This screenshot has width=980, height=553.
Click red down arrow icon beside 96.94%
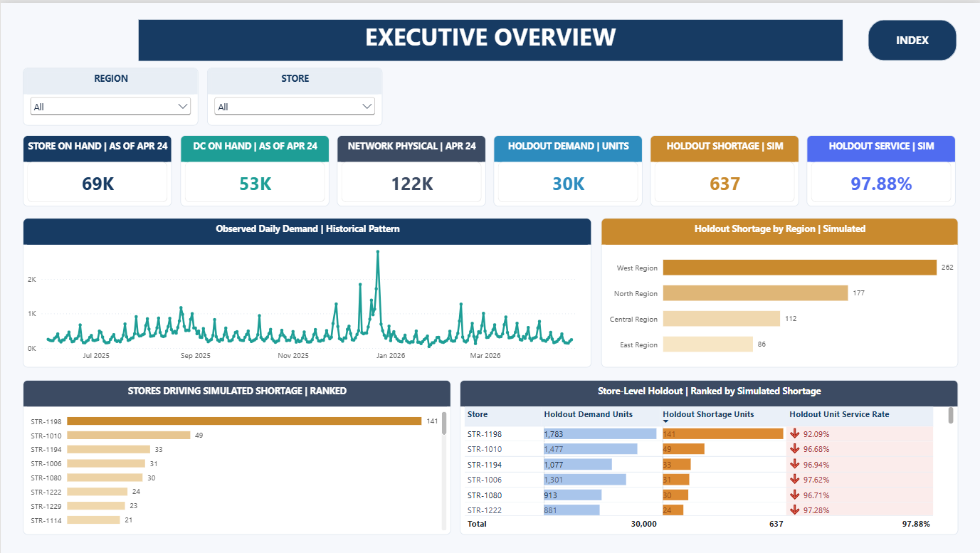tap(796, 464)
